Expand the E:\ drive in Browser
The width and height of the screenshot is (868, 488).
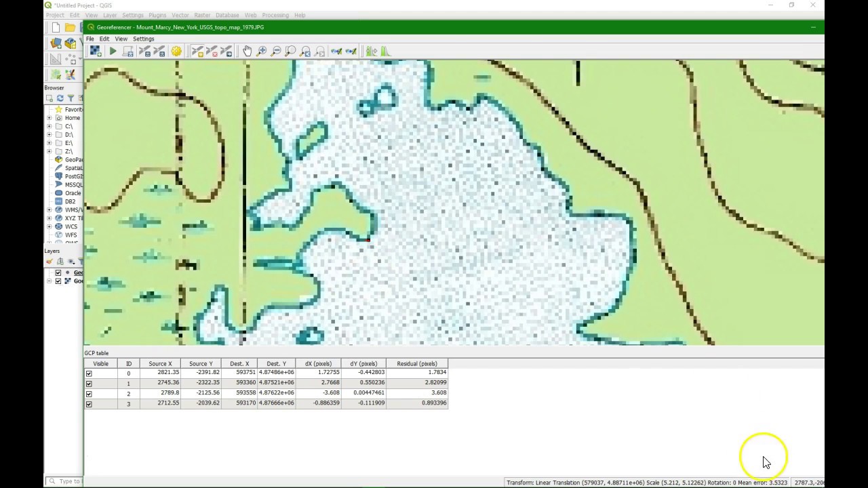pos(49,143)
